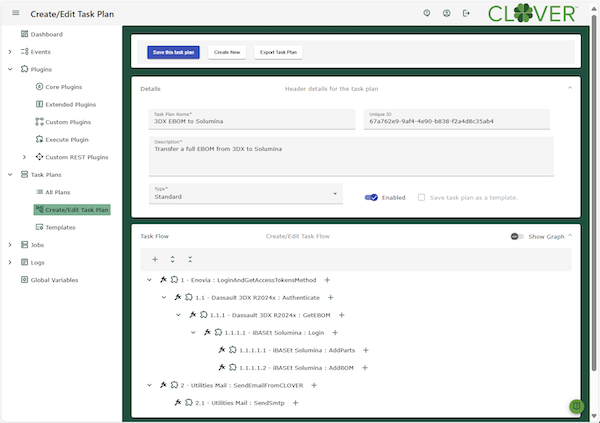Click plus next to 1.1 Authenticate task
The image size is (600, 423).
[x=331, y=297]
